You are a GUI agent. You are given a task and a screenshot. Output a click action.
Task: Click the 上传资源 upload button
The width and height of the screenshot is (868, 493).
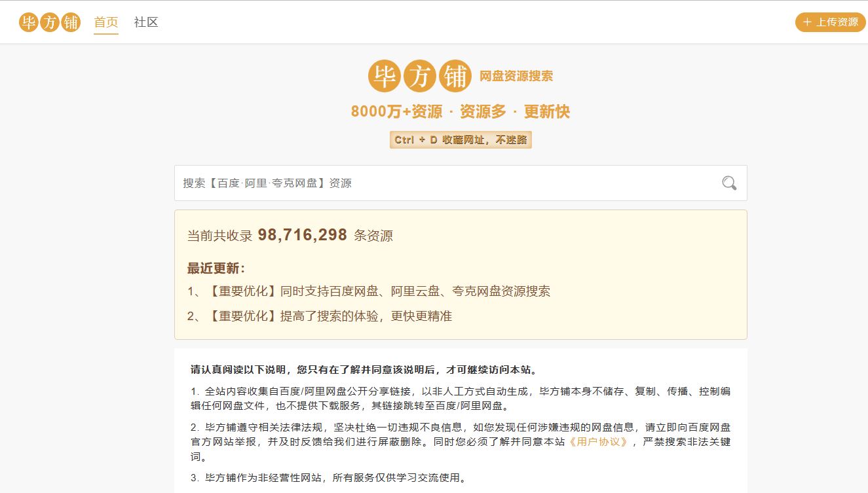(x=829, y=22)
